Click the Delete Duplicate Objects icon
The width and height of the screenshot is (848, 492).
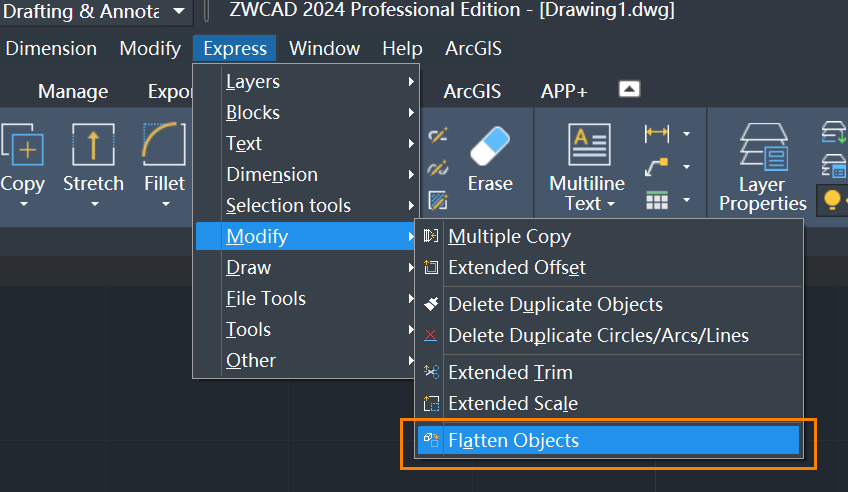point(430,304)
